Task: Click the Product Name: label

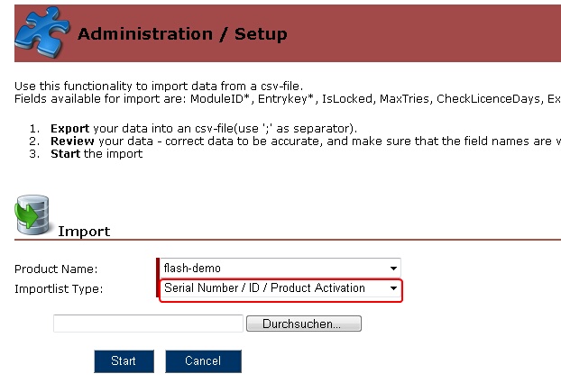Action: [x=56, y=269]
